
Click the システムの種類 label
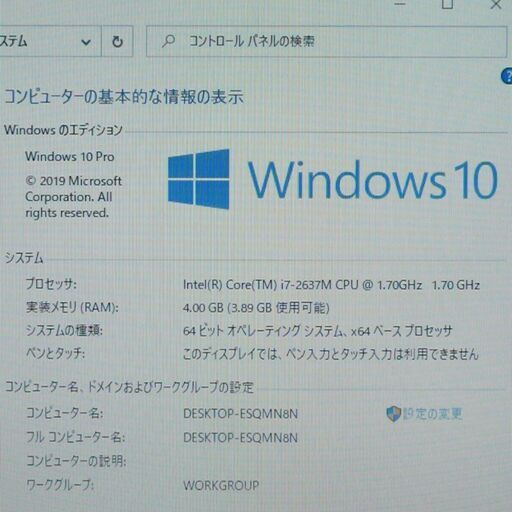click(x=64, y=331)
